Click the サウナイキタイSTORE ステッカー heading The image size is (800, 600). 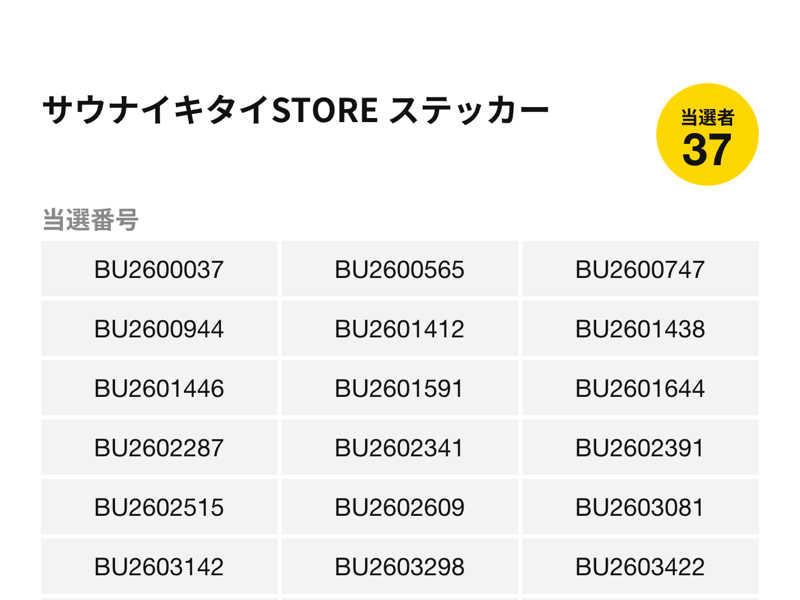click(x=296, y=110)
